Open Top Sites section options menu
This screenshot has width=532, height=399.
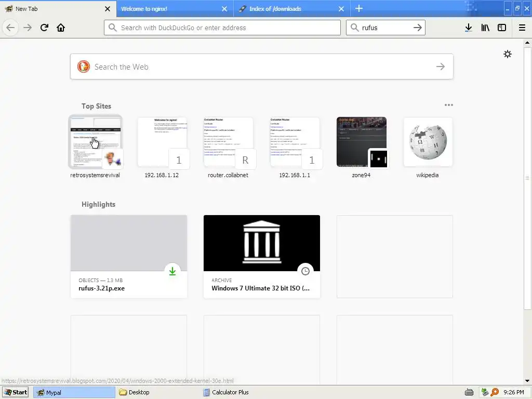[x=448, y=105]
